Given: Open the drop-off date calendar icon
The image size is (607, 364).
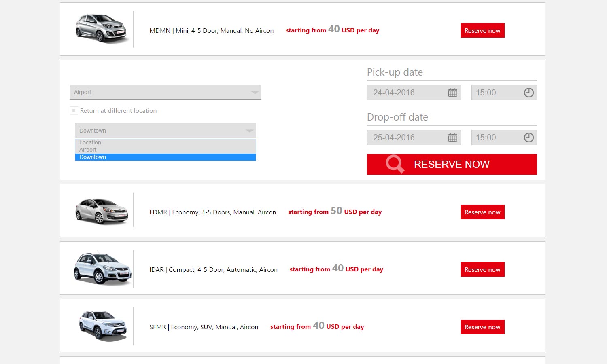Looking at the screenshot, I should coord(452,138).
